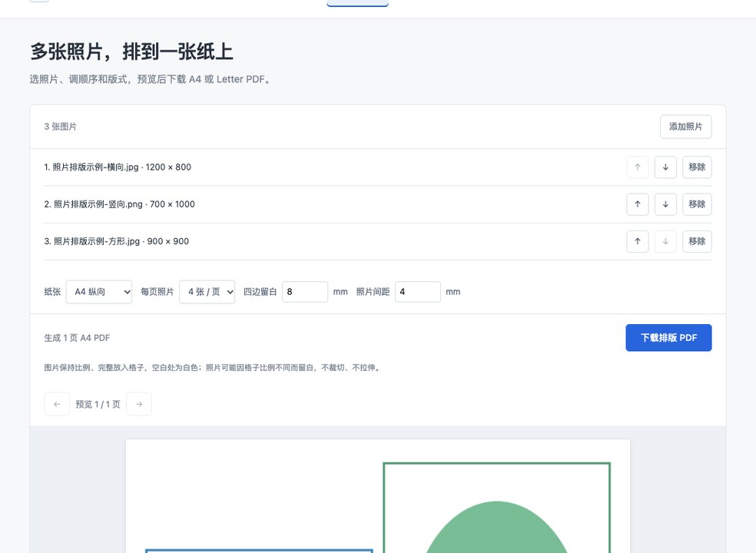Click 下载排版 PDF button

[x=668, y=338]
